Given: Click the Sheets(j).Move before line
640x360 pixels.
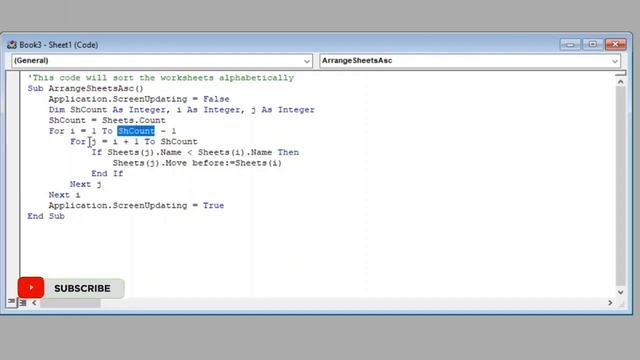Looking at the screenshot, I should pyautogui.click(x=197, y=163).
